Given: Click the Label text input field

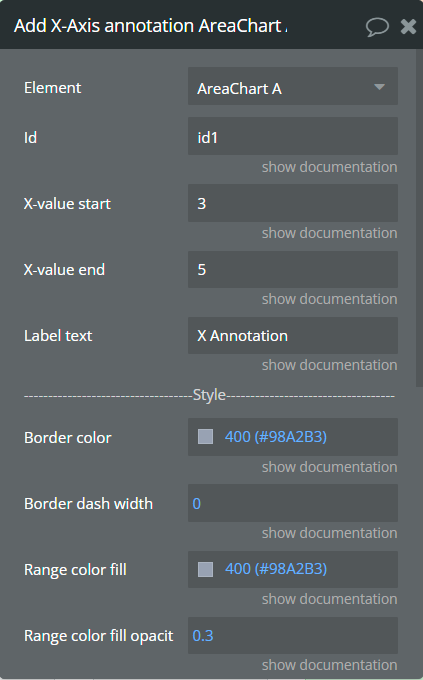Looking at the screenshot, I should pos(292,335).
